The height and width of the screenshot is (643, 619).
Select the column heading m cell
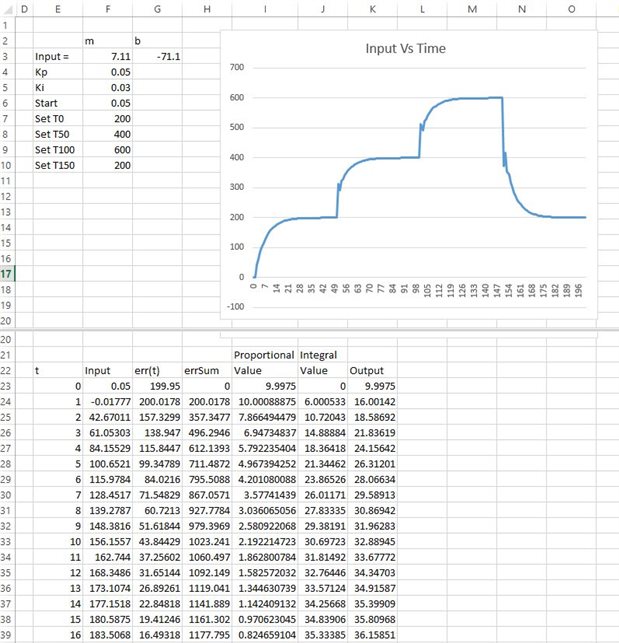pyautogui.click(x=107, y=41)
